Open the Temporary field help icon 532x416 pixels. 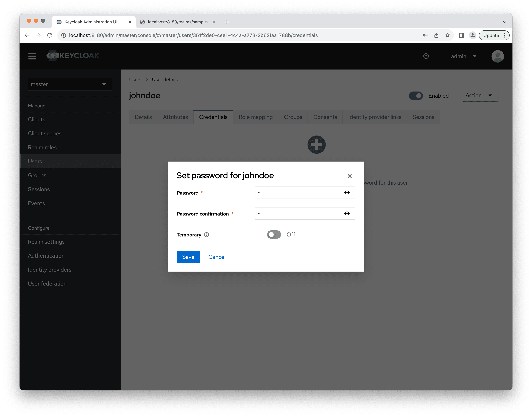pos(206,235)
